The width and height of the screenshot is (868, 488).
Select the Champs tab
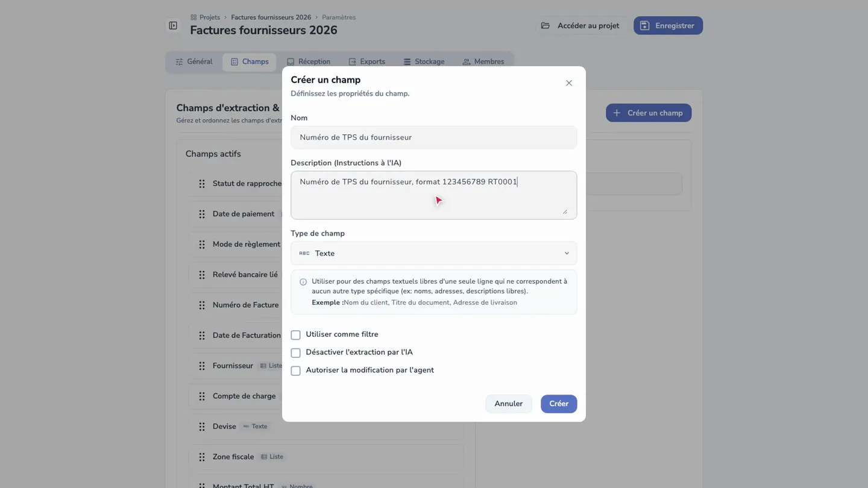(x=250, y=61)
